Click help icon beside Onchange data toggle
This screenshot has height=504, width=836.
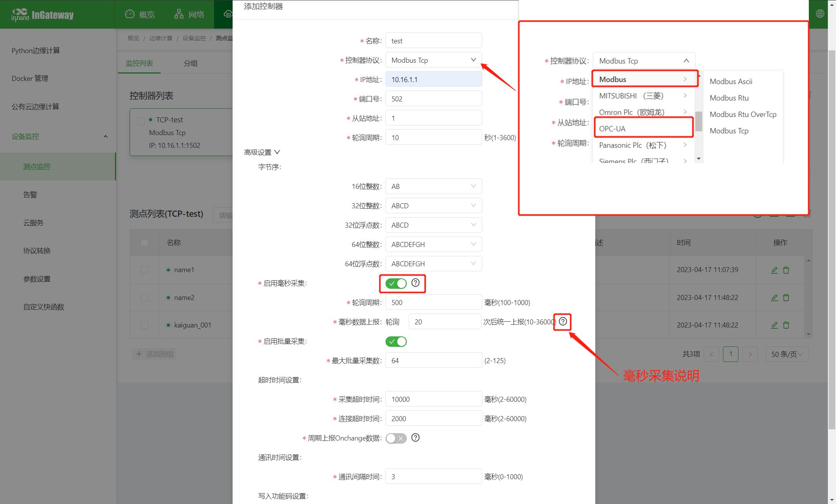415,438
